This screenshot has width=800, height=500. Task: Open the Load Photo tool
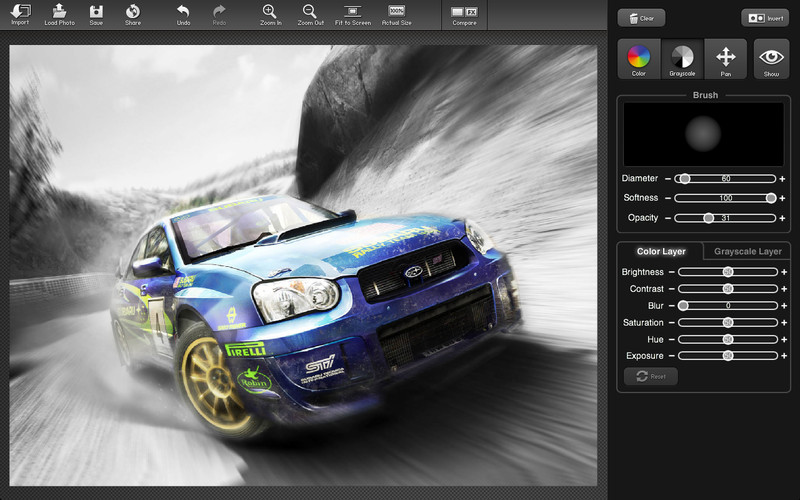pos(58,13)
